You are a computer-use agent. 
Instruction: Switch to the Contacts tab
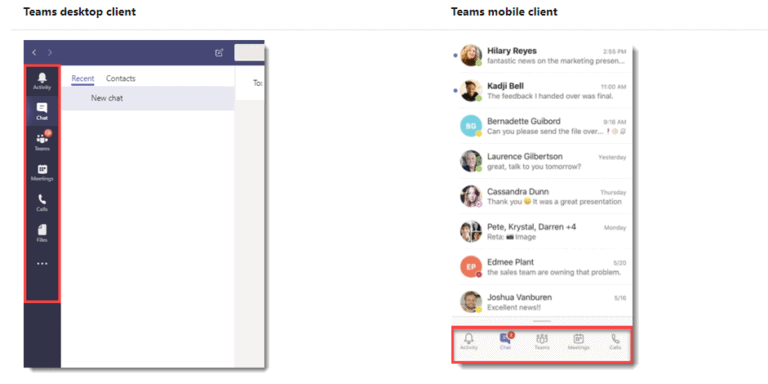pos(120,78)
